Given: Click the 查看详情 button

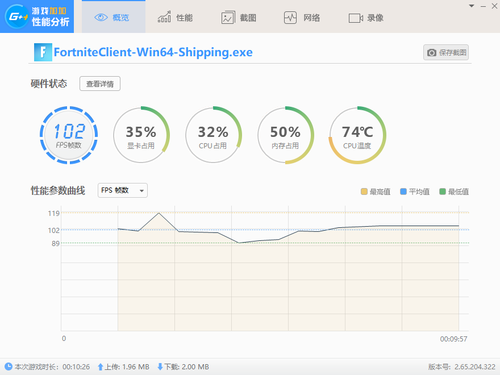Looking at the screenshot, I should click(x=100, y=84).
